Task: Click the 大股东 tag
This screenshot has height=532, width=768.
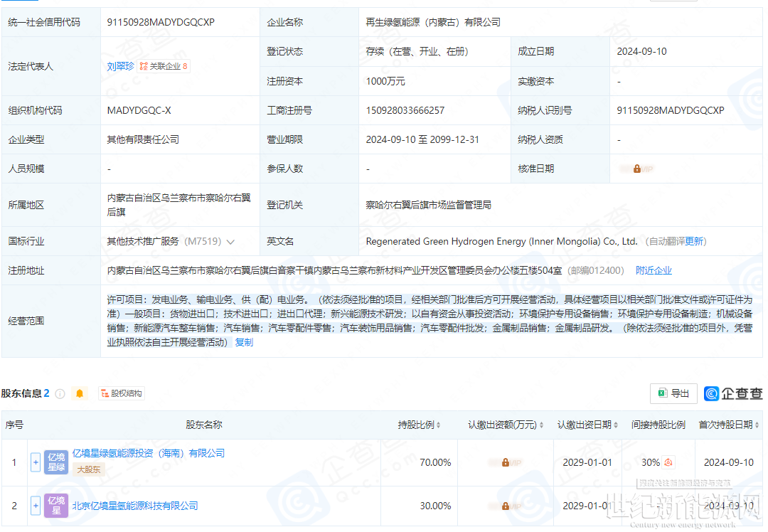Action: coord(89,470)
